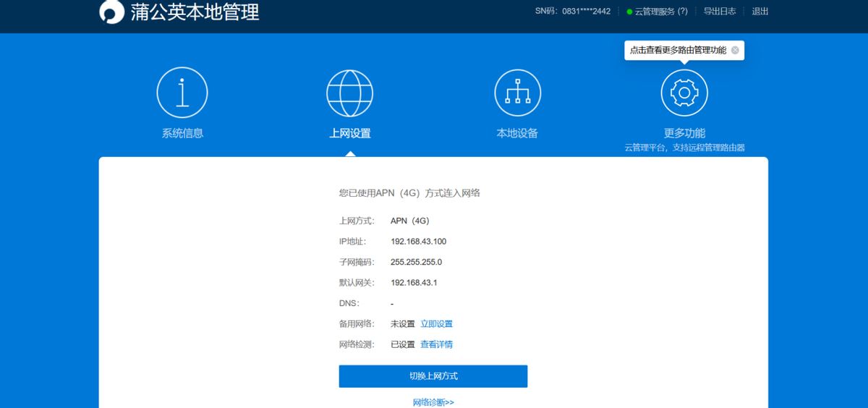
Task: Select the 上网设置 tab label
Action: 350,133
